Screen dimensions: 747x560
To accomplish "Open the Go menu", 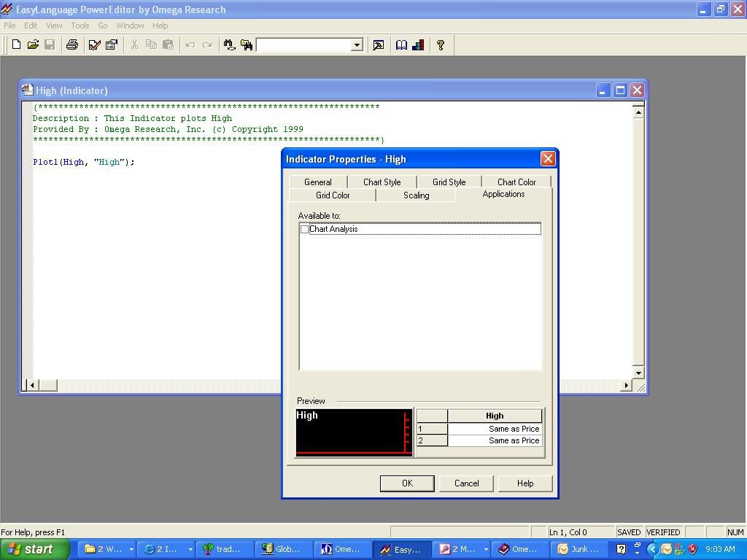I will pos(102,26).
